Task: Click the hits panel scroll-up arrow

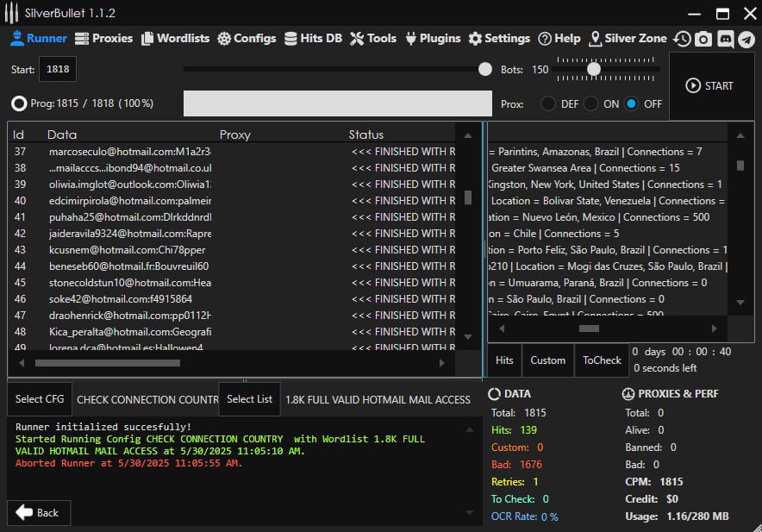Action: point(740,135)
